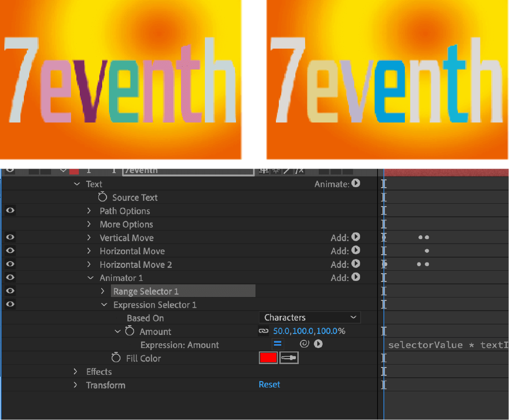
Task: Open the Fill Color eyedropper
Action: pyautogui.click(x=289, y=357)
